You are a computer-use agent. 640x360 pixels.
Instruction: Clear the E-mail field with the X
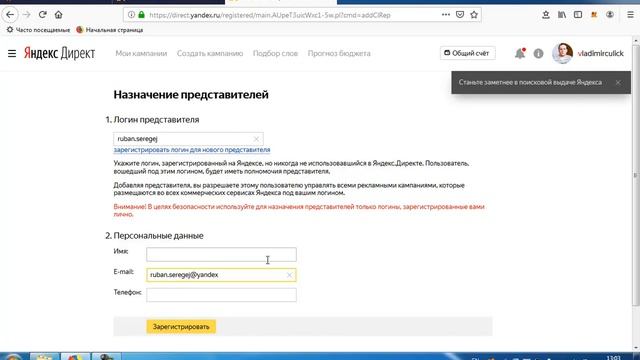(289, 275)
